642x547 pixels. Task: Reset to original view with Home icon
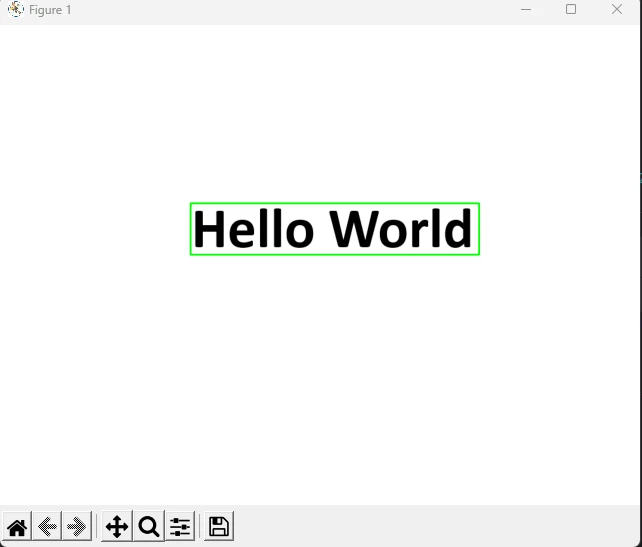(x=17, y=527)
